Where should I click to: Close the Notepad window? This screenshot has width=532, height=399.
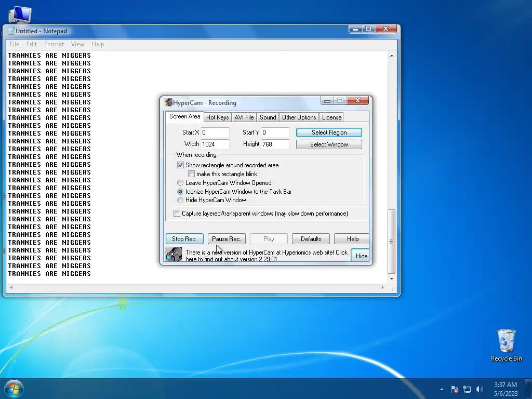coord(386,29)
